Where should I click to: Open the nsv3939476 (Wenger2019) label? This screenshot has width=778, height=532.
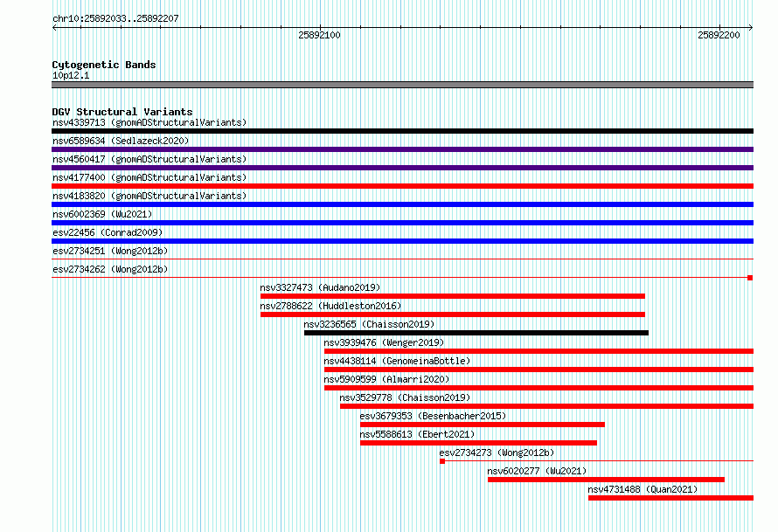384,342
